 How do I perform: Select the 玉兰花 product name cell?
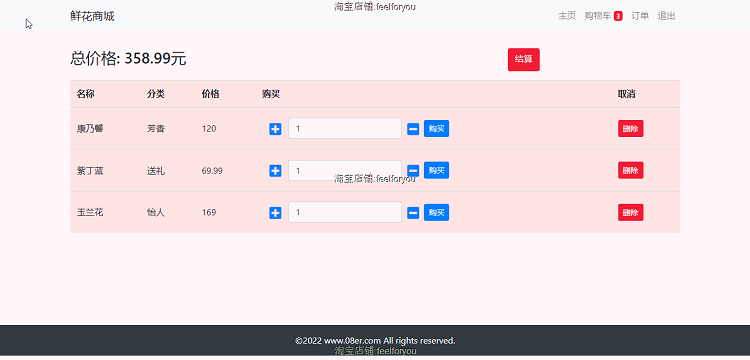[x=90, y=212]
